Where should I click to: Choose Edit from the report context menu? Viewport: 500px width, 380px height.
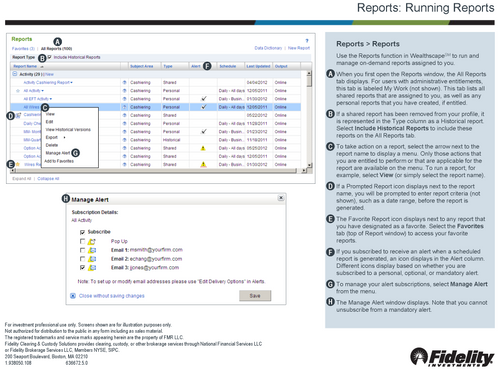[x=49, y=122]
